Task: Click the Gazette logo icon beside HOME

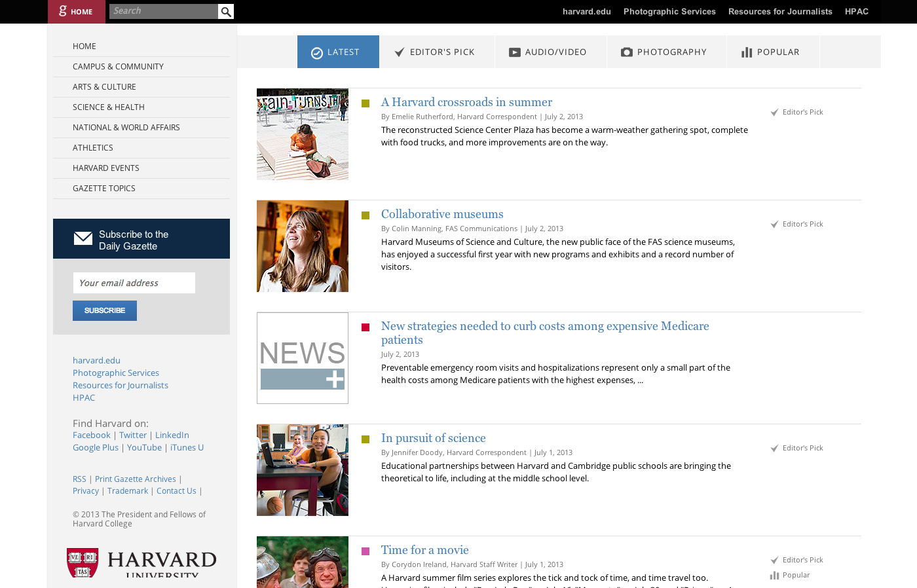Action: tap(63, 11)
